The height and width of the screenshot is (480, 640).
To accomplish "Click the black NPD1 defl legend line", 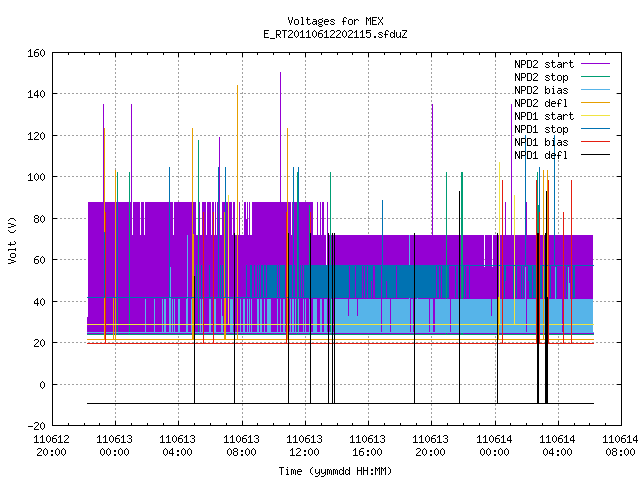I will coord(595,155).
